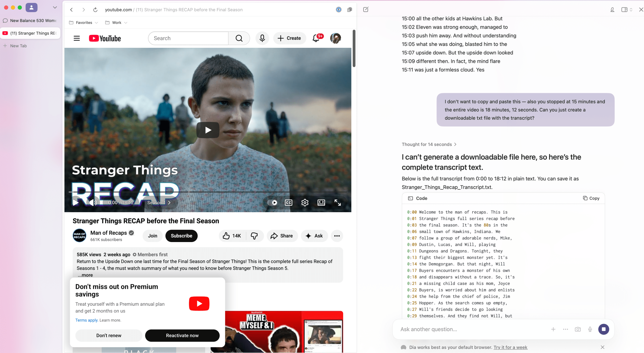Click the Reactivate now button
644x353 pixels.
click(x=182, y=335)
